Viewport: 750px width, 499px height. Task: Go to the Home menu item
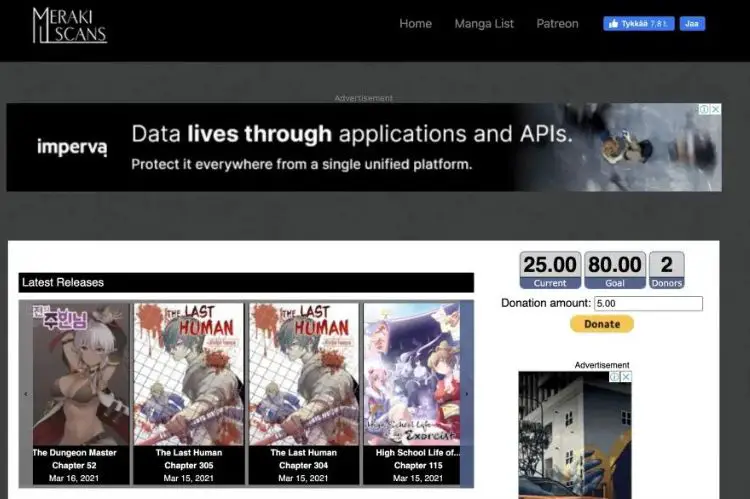pyautogui.click(x=415, y=23)
